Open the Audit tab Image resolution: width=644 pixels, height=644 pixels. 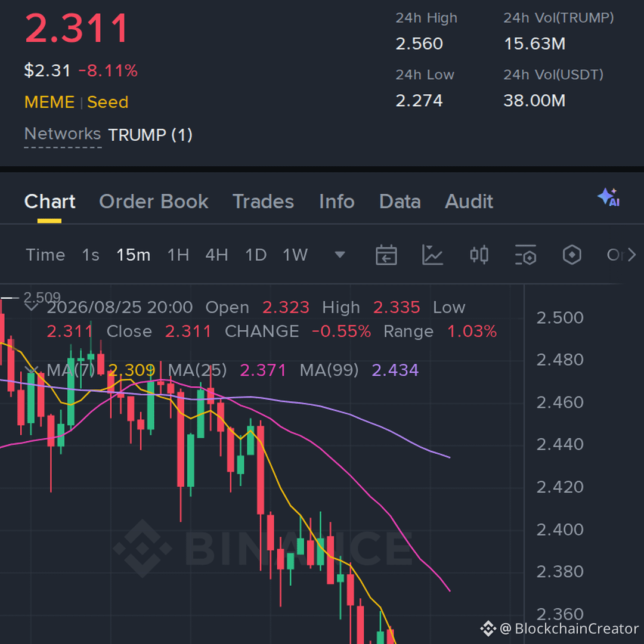(469, 202)
